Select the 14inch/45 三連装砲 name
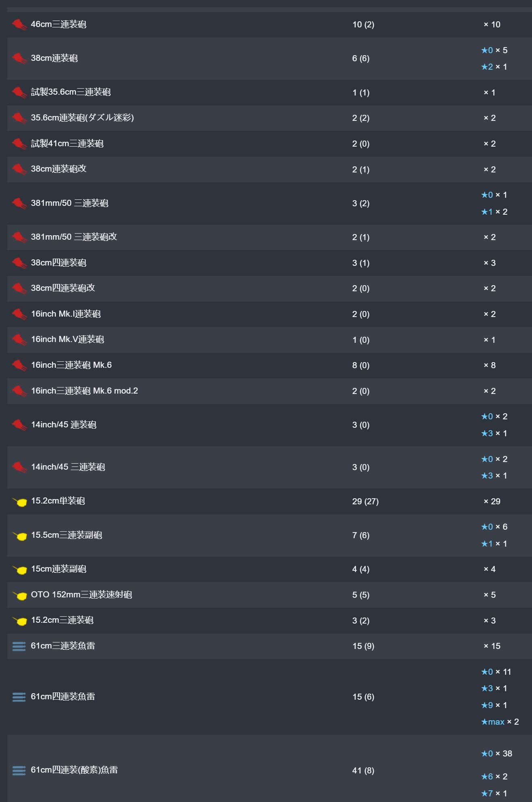Viewport: 532px width, 802px height. pyautogui.click(x=68, y=467)
